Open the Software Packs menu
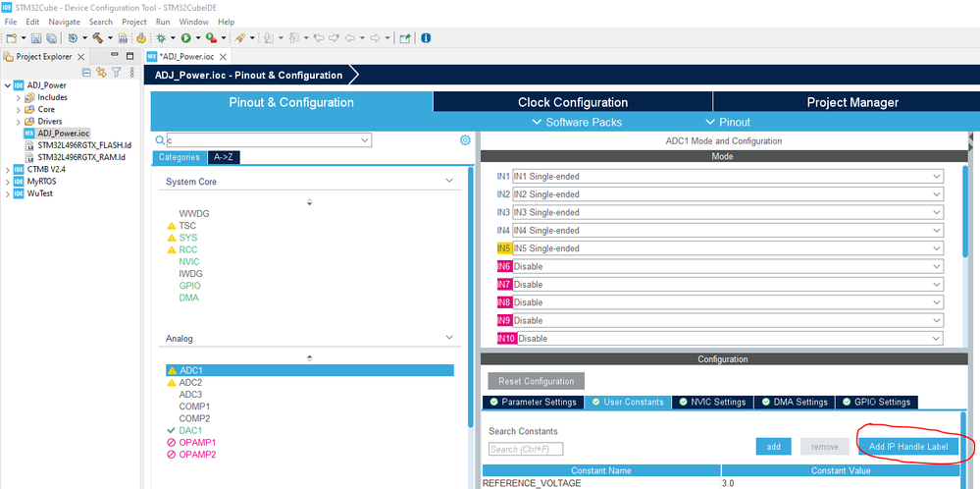Viewport: 980px width, 489px height. 577,122
